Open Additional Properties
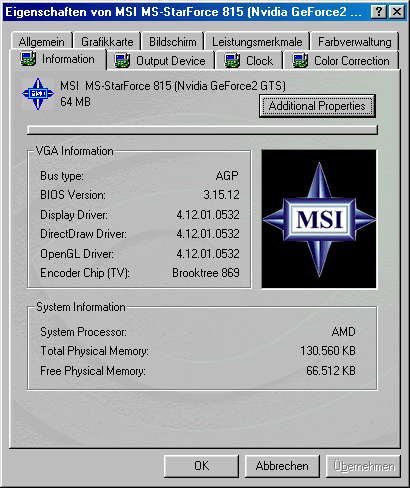 pyautogui.click(x=317, y=106)
